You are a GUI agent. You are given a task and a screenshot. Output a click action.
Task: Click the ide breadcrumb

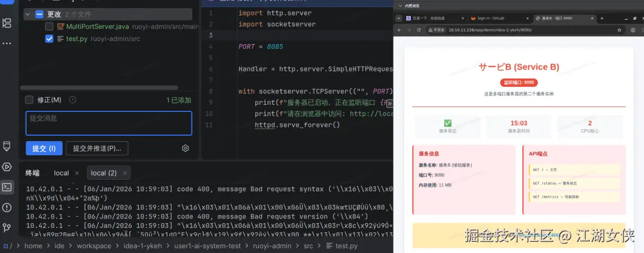(x=60, y=246)
